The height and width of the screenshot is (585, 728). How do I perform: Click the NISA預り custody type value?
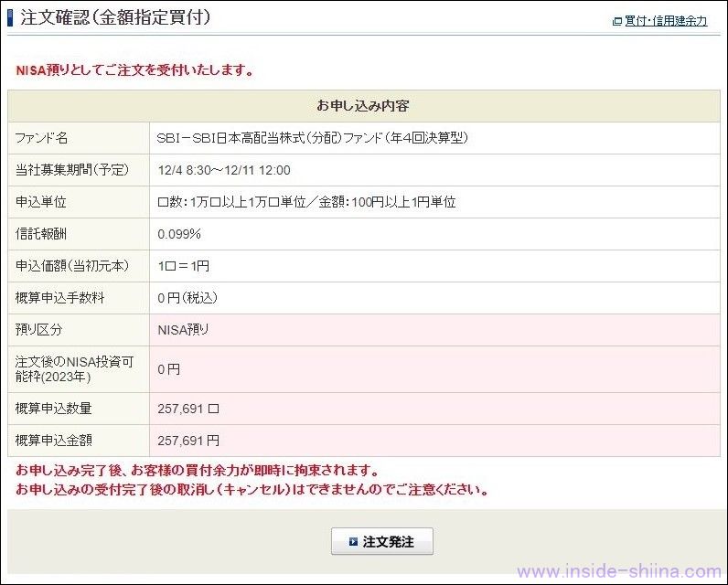[183, 330]
